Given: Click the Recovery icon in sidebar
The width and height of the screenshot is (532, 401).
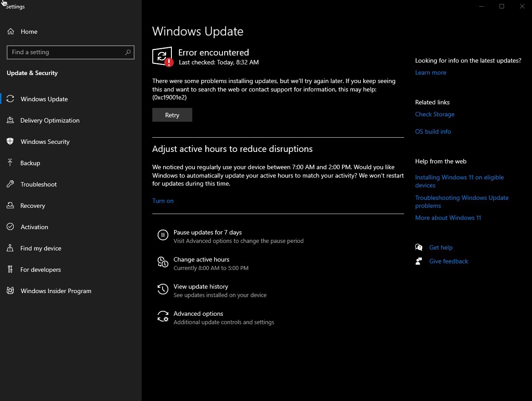Looking at the screenshot, I should pos(11,206).
